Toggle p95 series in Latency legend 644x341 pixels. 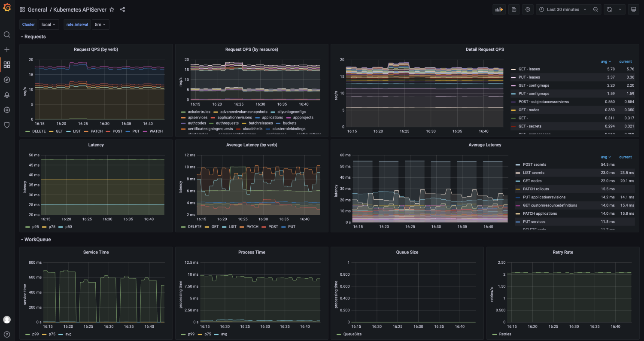pos(35,227)
